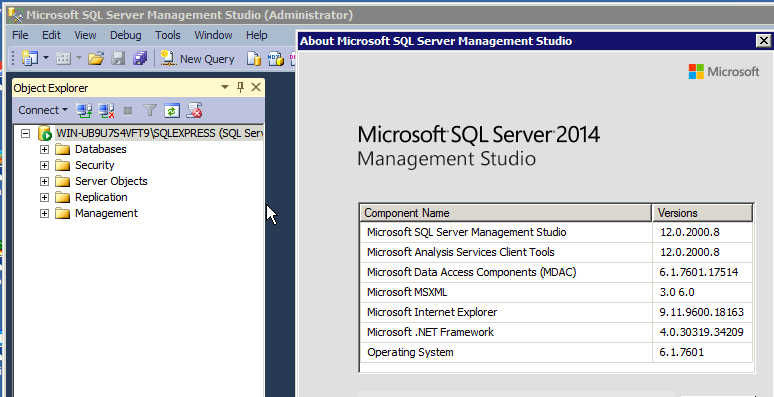The height and width of the screenshot is (397, 774).
Task: Select the Microsoft .NET Framework row
Action: coord(556,332)
